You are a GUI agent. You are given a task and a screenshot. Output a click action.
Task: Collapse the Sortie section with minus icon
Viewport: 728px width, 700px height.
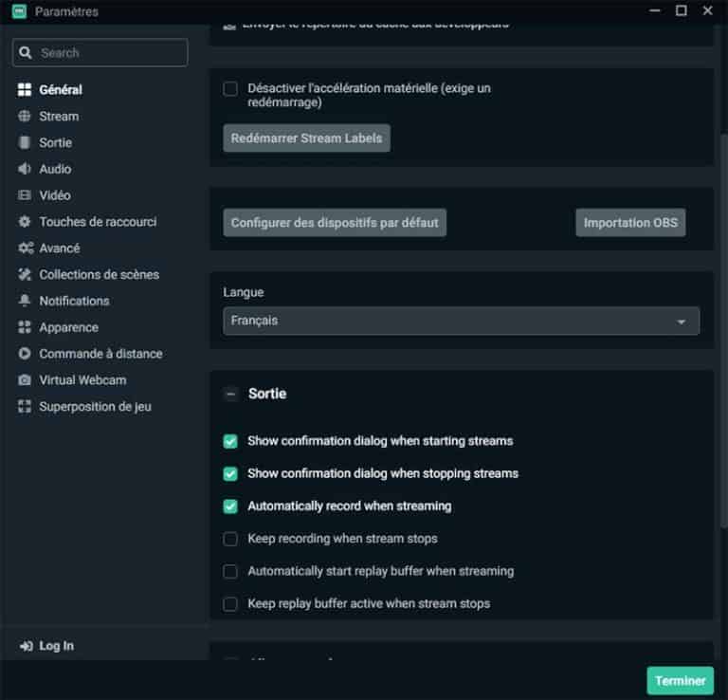coord(230,394)
